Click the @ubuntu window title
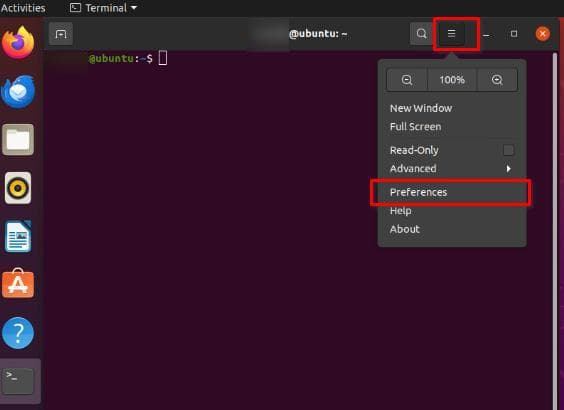 (x=318, y=34)
